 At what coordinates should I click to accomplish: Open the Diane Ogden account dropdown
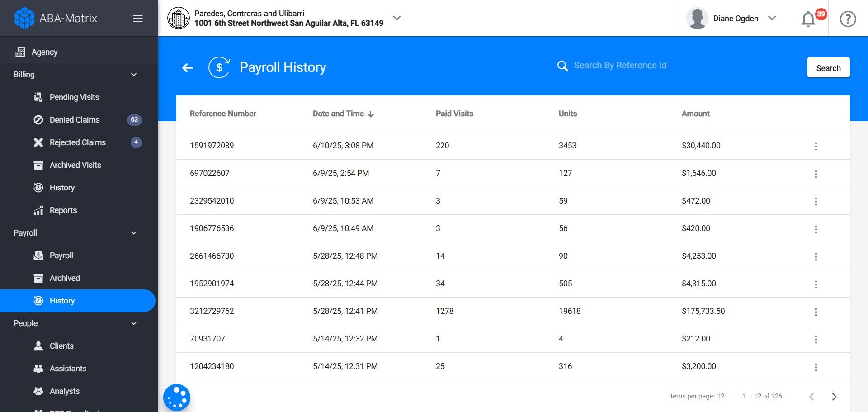[774, 18]
